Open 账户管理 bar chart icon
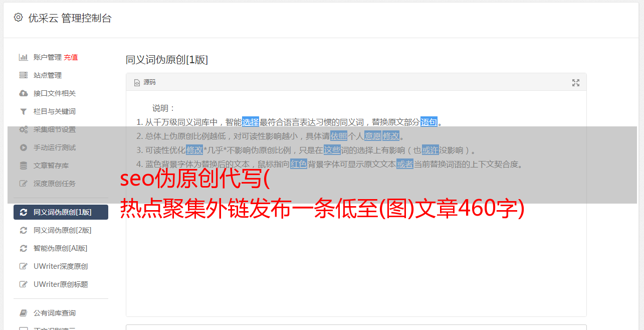644x330 pixels. [x=23, y=57]
